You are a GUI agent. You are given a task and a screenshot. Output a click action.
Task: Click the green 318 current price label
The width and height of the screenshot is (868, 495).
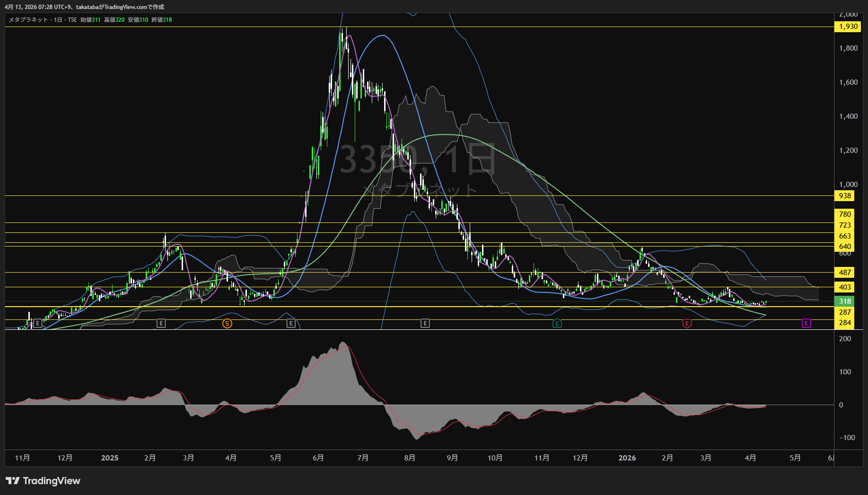pos(845,301)
